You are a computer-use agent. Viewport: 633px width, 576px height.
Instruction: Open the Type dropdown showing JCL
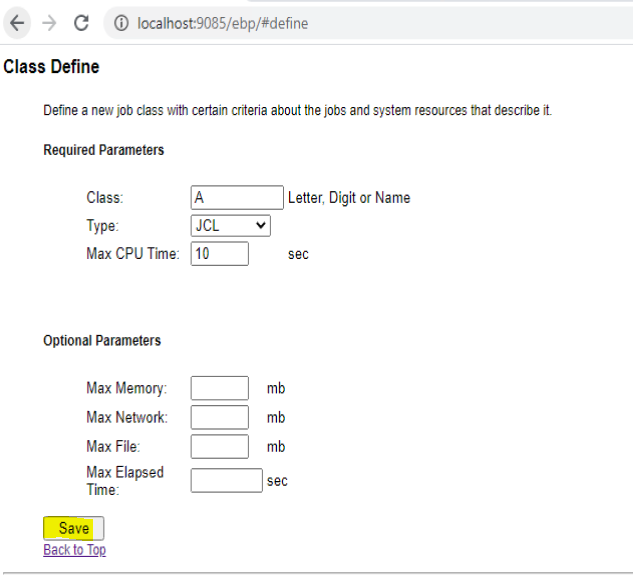point(231,226)
